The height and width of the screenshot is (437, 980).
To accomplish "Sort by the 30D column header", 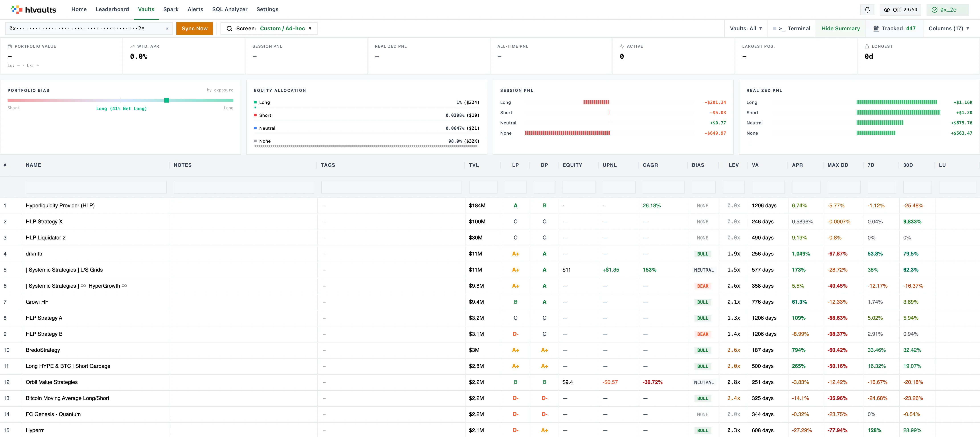I will point(908,165).
